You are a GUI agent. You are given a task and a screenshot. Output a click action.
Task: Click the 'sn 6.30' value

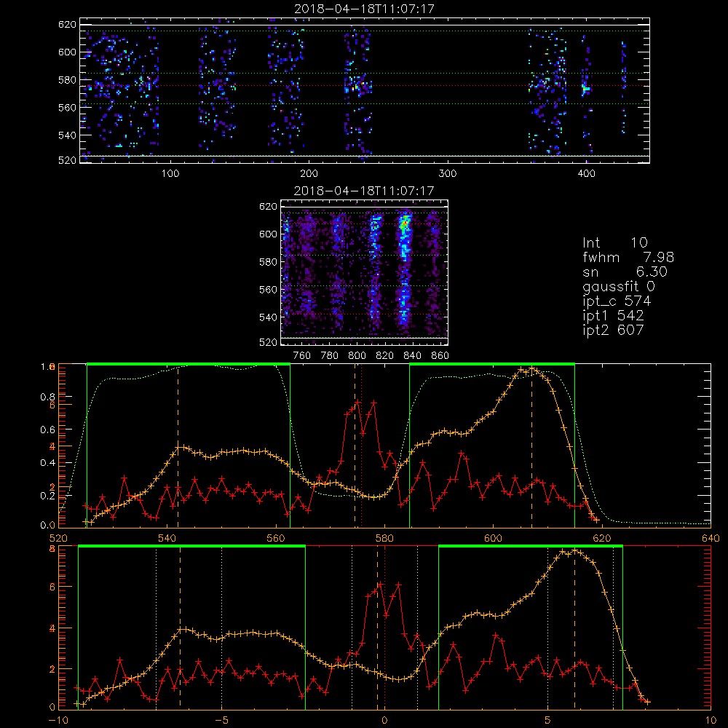pos(625,272)
